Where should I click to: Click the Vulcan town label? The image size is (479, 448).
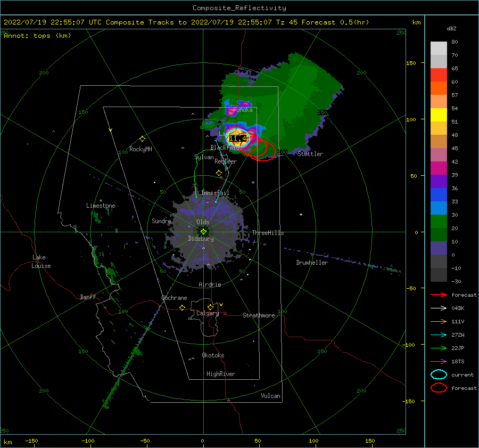tap(270, 396)
